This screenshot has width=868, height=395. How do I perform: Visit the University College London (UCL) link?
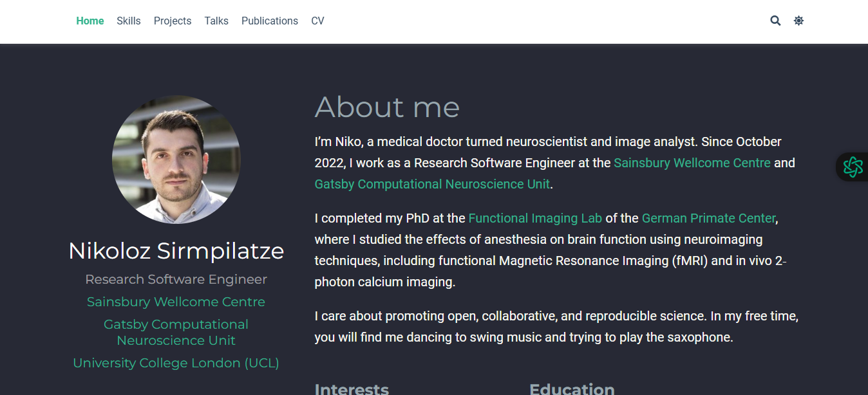click(176, 363)
